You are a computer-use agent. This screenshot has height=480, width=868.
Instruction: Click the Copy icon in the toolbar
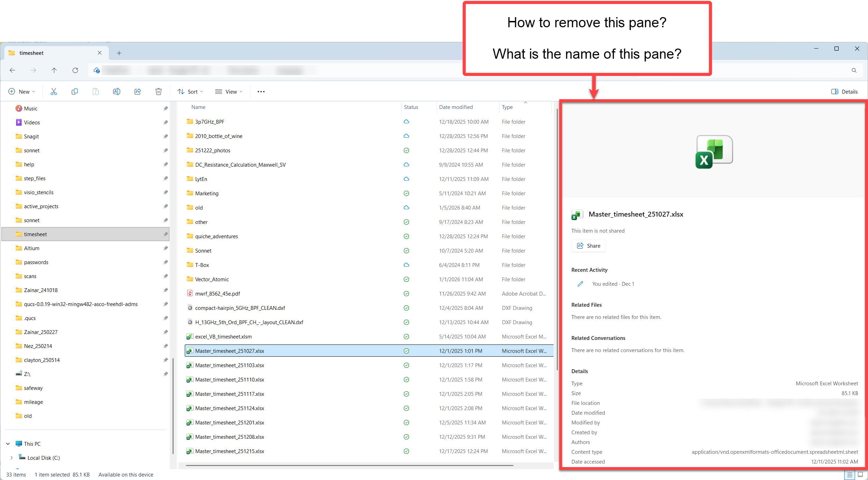coord(74,91)
